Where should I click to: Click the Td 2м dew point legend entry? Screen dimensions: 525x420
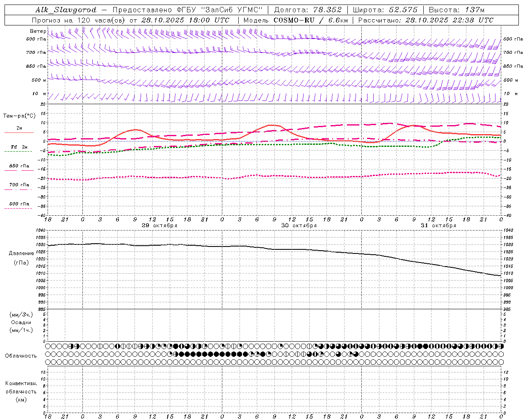tap(19, 147)
